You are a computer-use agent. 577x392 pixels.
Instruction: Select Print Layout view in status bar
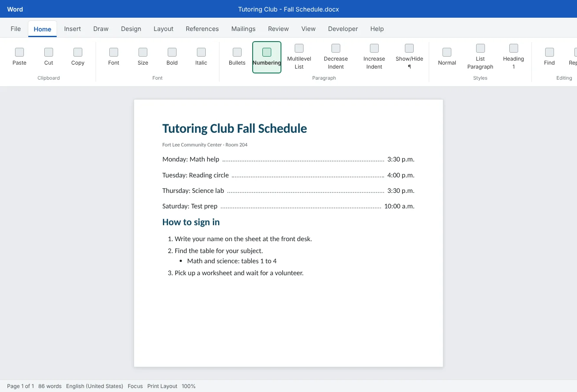(162, 386)
